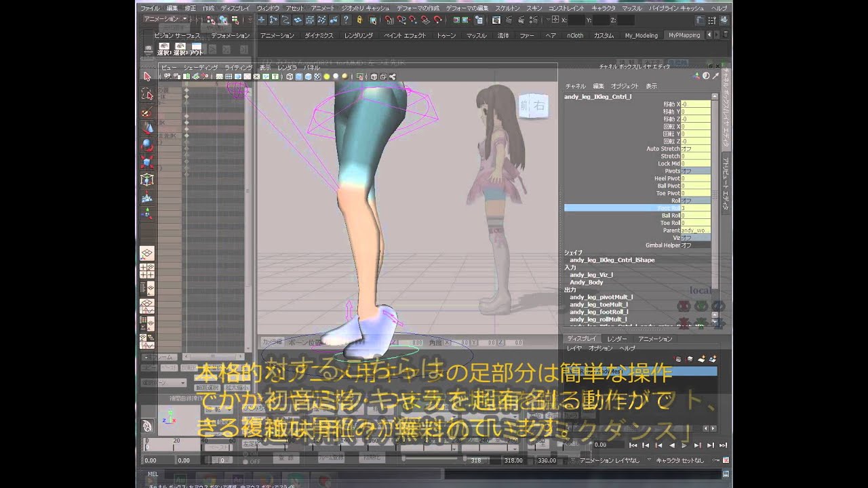Activate the Rotate tool sphere icon
The width and height of the screenshot is (868, 488).
(147, 145)
